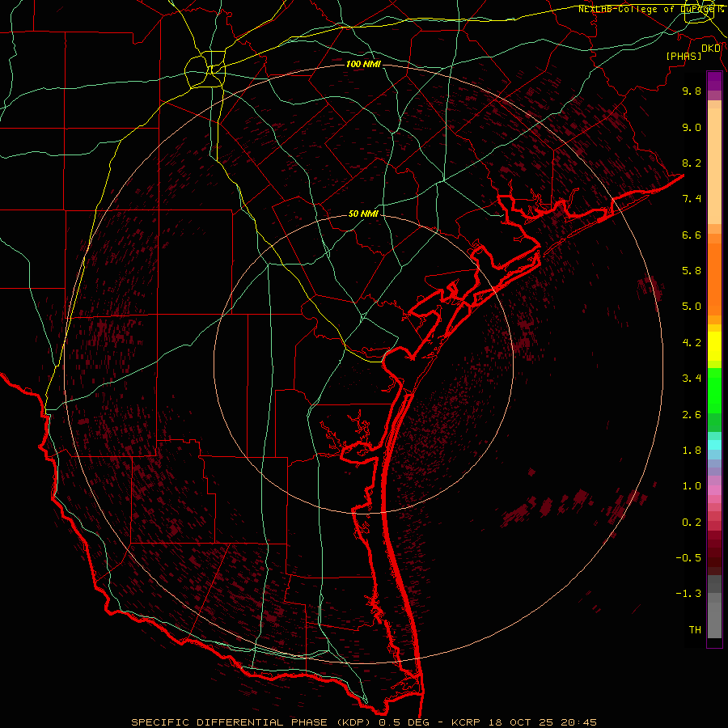Click the 0.5 DEG elevation text
The image size is (728, 728).
click(x=404, y=722)
